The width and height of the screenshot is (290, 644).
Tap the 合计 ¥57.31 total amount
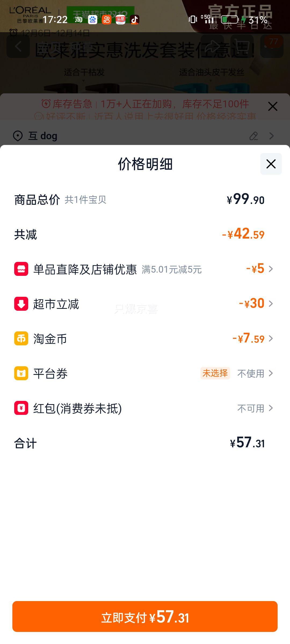[247, 443]
